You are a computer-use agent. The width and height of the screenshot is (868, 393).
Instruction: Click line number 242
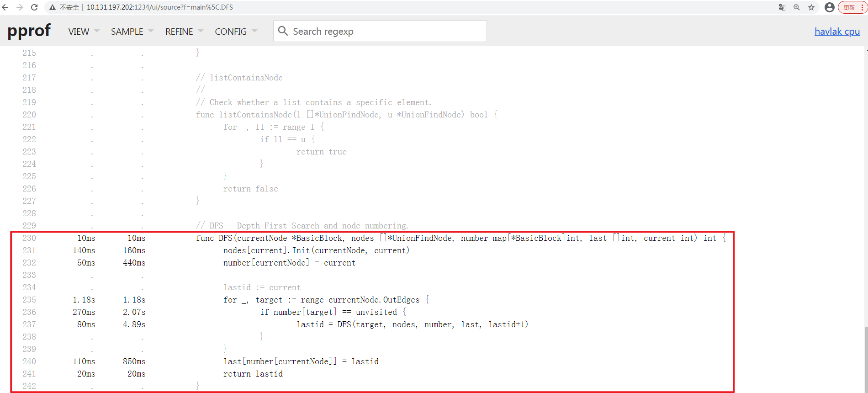29,386
